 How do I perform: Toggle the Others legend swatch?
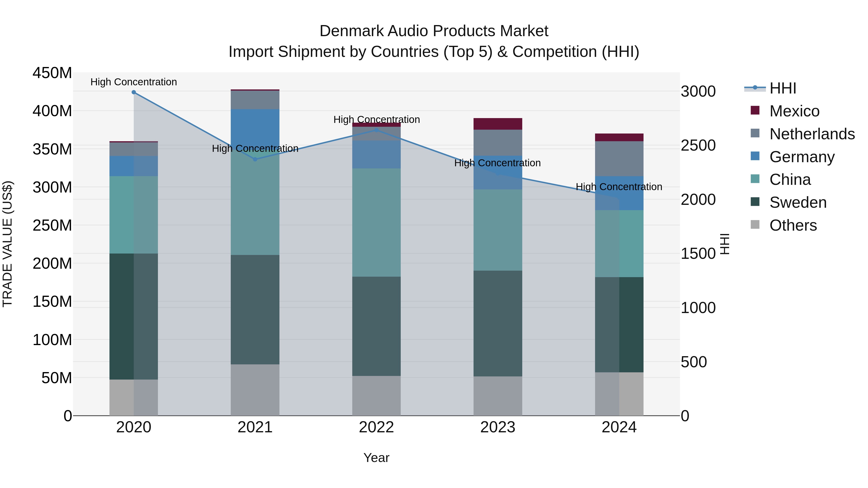click(755, 225)
